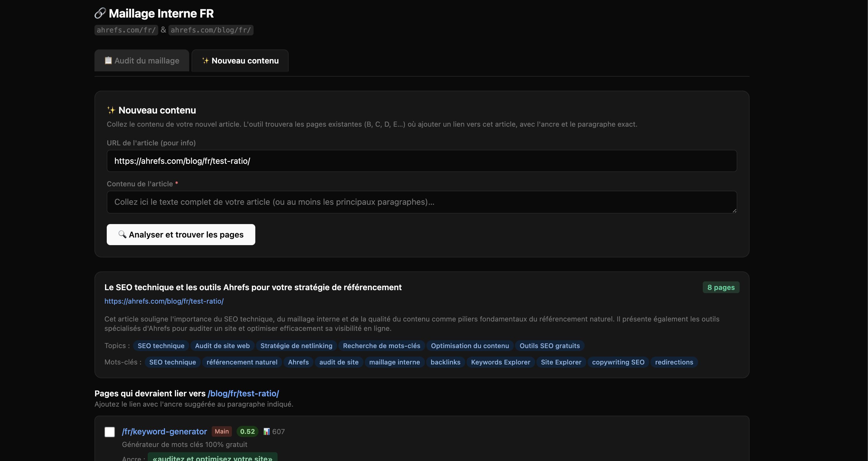Image resolution: width=868 pixels, height=461 pixels.
Task: Click the SEO technique keyword tag
Action: (173, 362)
